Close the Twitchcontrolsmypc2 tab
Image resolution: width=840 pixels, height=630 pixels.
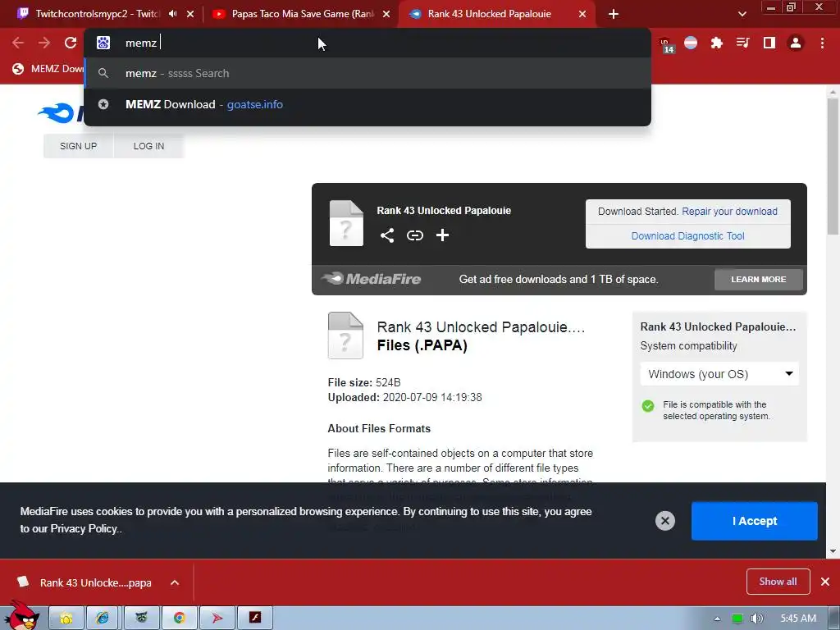[190, 14]
